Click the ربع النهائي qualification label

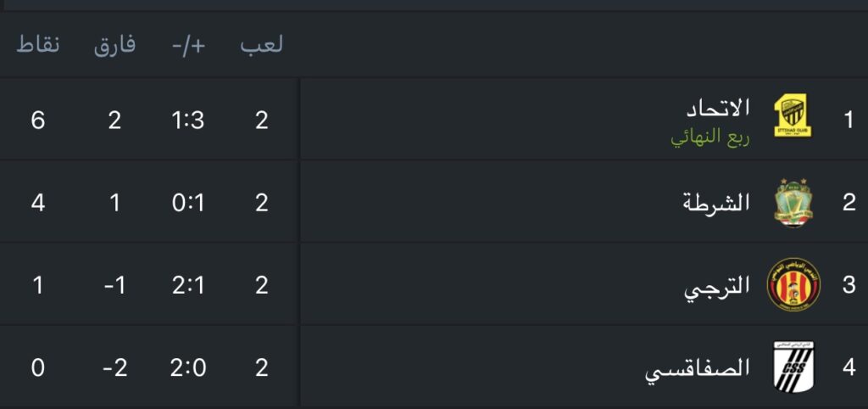(710, 137)
